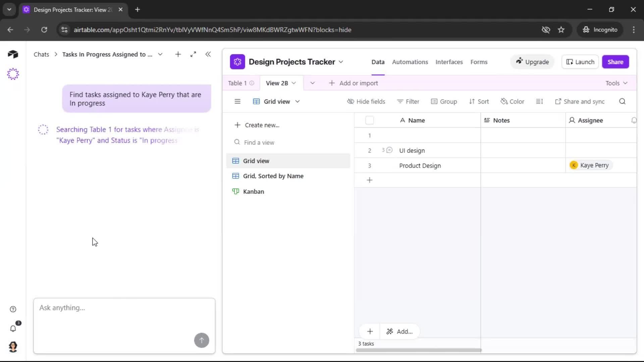Click the horizontal scrollbar under the grid
644x362 pixels.
tap(419, 350)
